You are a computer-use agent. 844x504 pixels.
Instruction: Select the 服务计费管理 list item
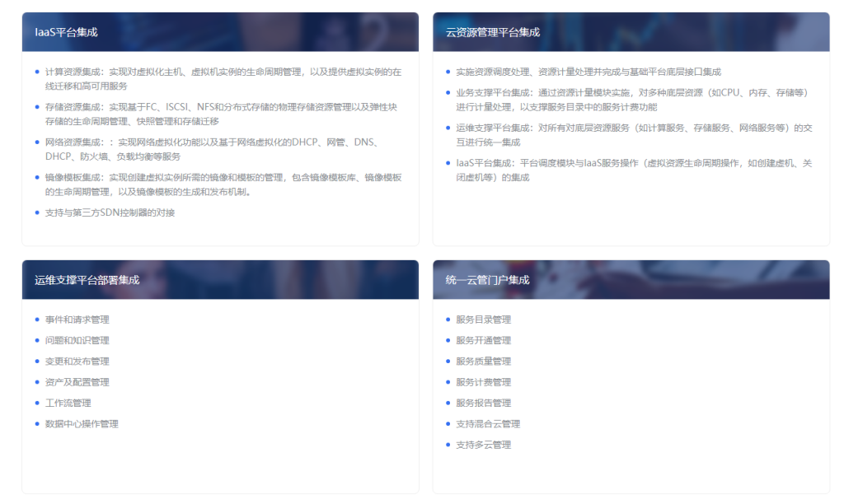click(483, 382)
